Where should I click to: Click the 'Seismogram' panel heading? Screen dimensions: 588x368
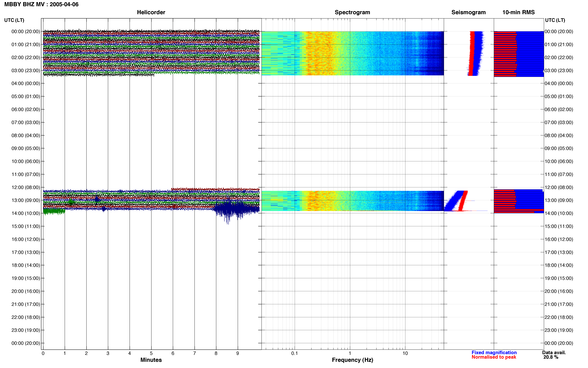click(468, 12)
